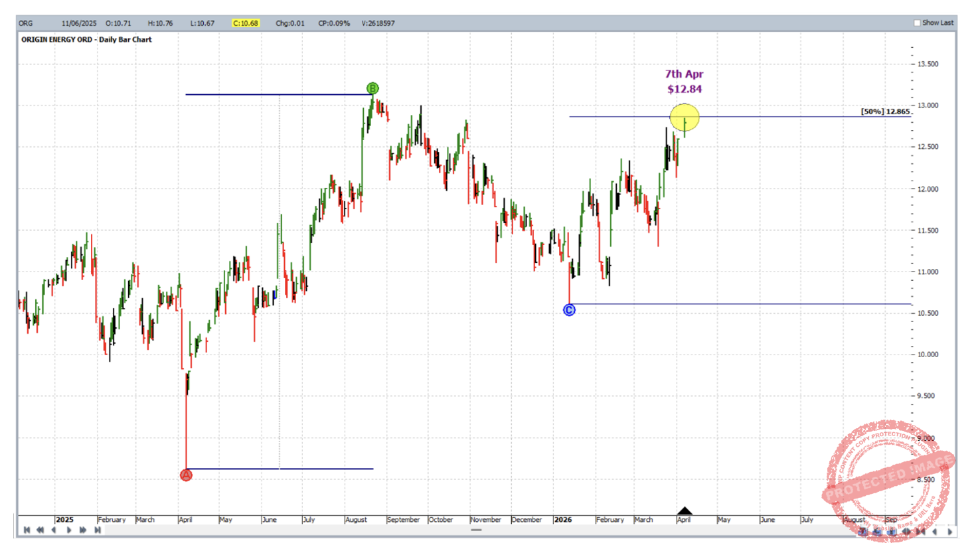
Task: Click the change value Chg:0.01
Action: 290,23
